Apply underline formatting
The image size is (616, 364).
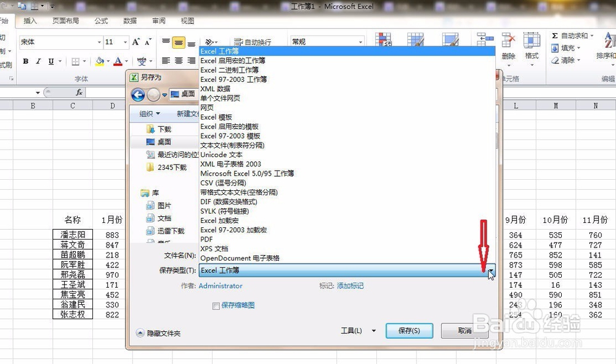click(x=51, y=60)
